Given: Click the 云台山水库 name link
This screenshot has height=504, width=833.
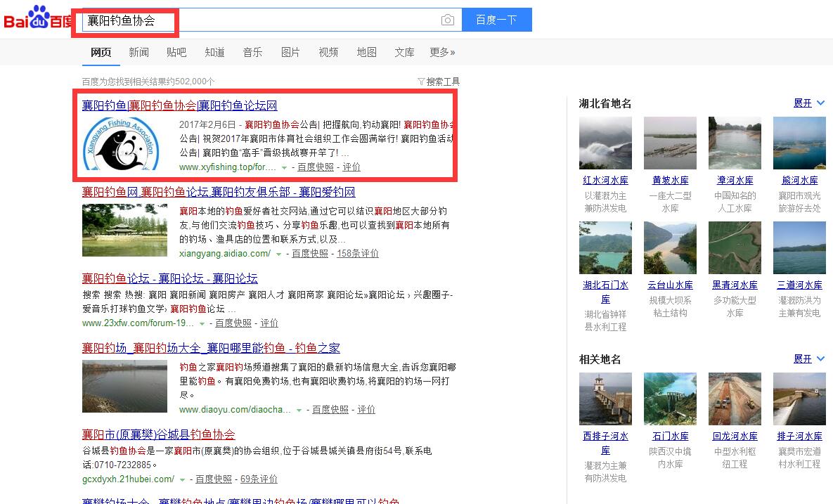Looking at the screenshot, I should (x=671, y=285).
